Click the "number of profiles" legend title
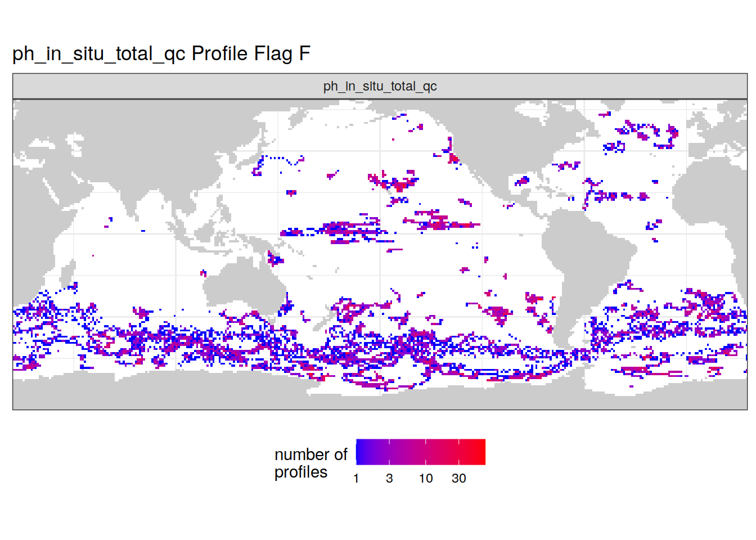This screenshot has width=756, height=540. coord(310,463)
